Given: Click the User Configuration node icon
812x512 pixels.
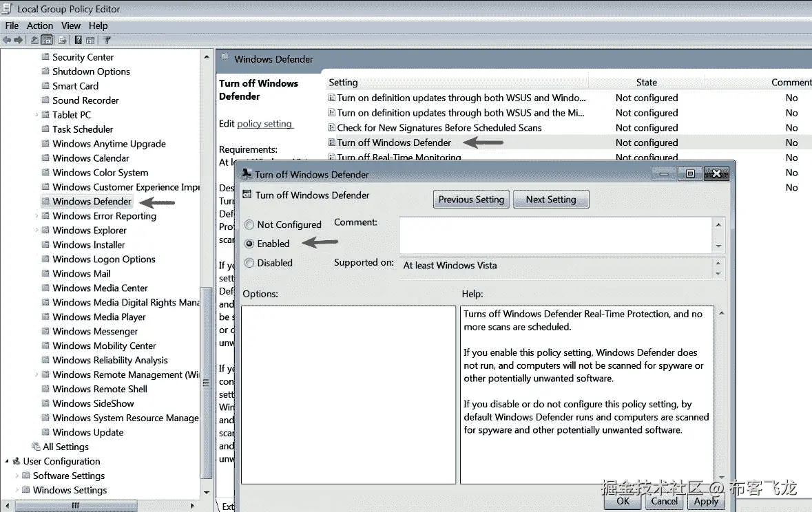Looking at the screenshot, I should [x=17, y=461].
